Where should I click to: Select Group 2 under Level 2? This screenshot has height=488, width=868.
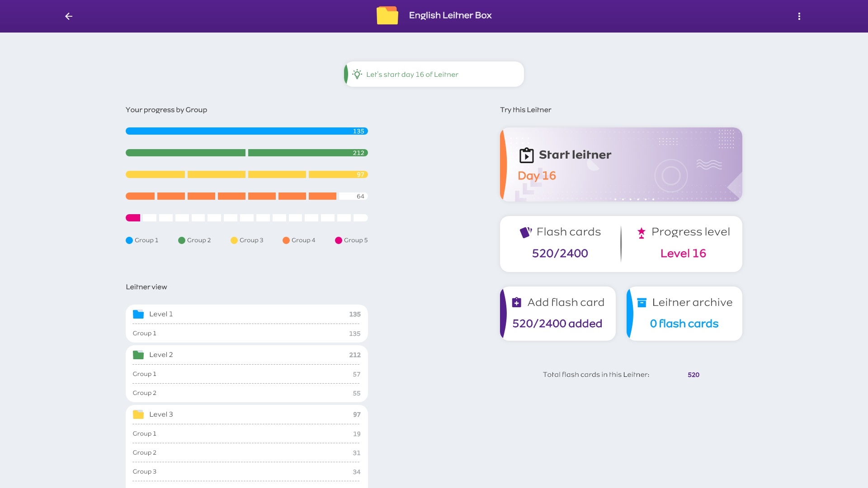click(x=246, y=393)
